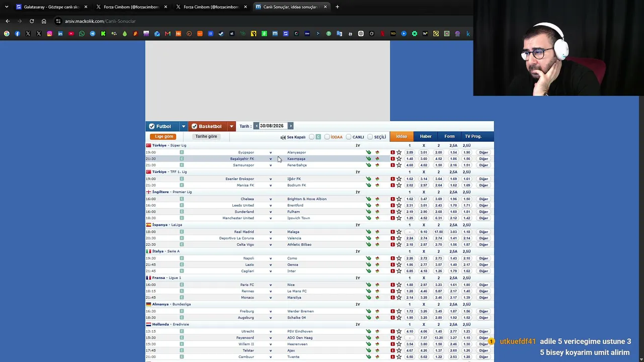644x362 pixels.
Task: Switch to first Forza Cimbom tab
Action: pyautogui.click(x=131, y=7)
